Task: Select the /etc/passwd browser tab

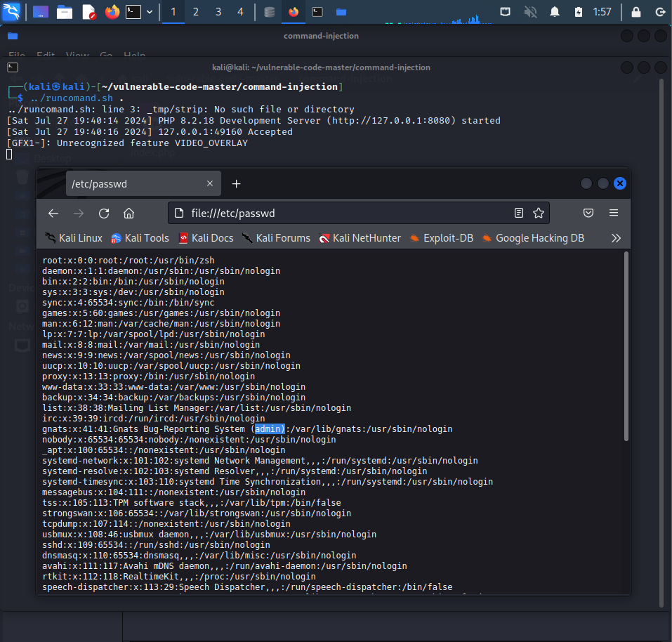Action: coord(133,184)
